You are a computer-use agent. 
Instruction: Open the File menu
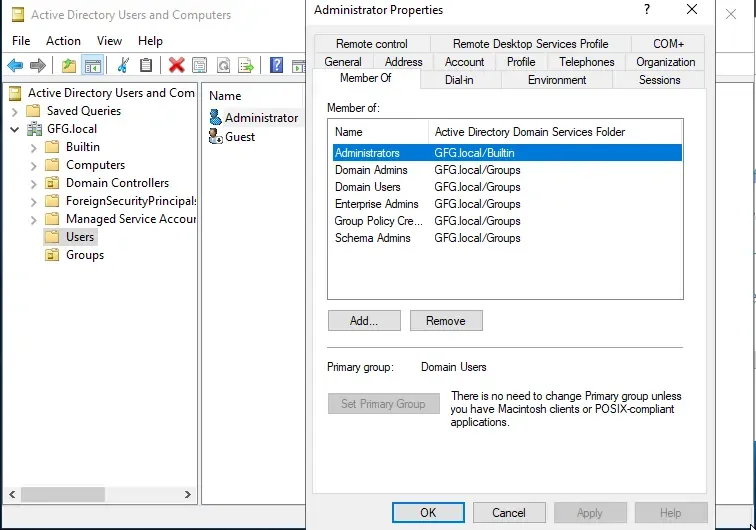pos(21,41)
